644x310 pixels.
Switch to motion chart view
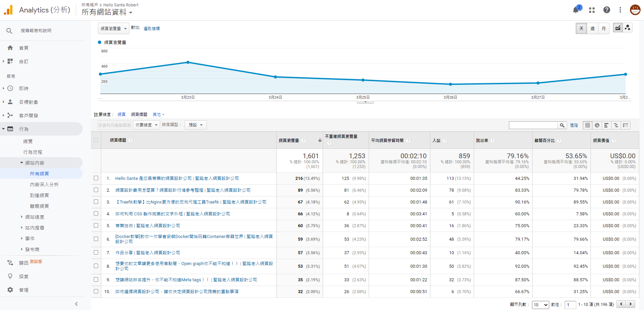pyautogui.click(x=627, y=28)
